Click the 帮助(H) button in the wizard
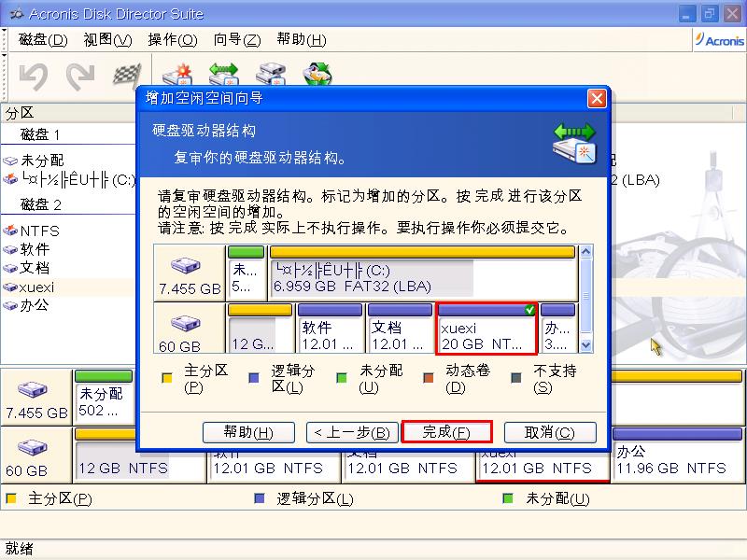This screenshot has width=747, height=560. coord(248,432)
